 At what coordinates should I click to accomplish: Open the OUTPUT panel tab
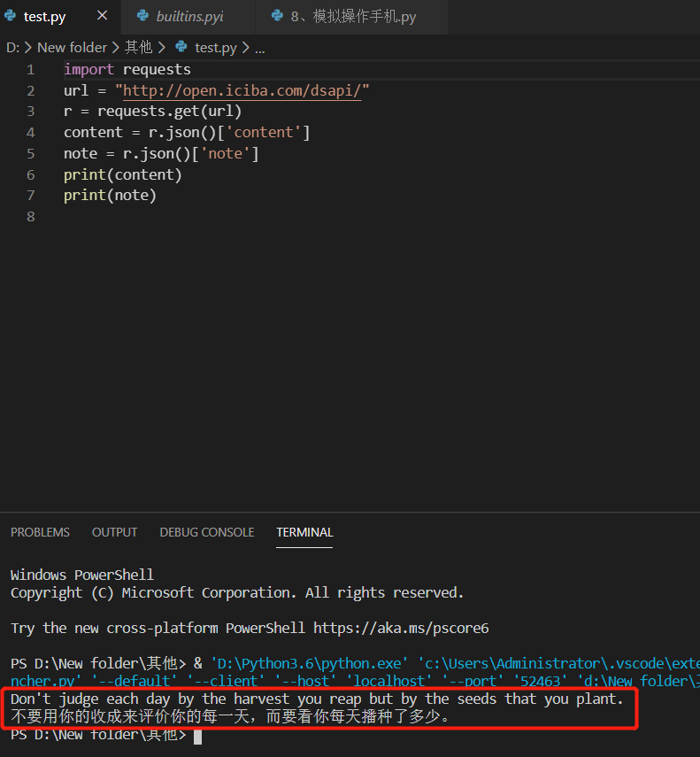[114, 532]
